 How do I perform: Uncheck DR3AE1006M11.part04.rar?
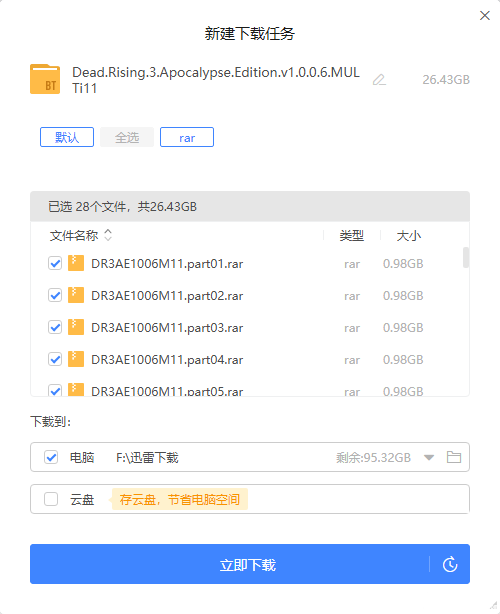click(55, 359)
